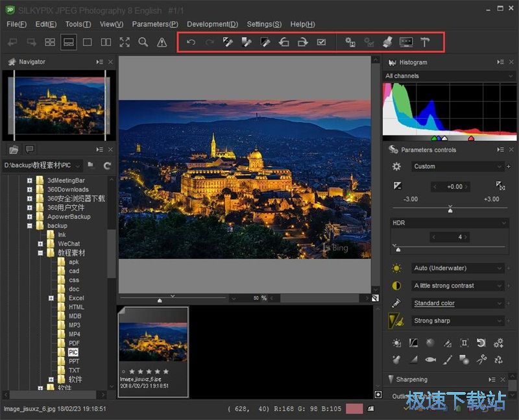This screenshot has width=519, height=420.
Task: Rotate image left using toolbar icon
Action: pos(284,42)
